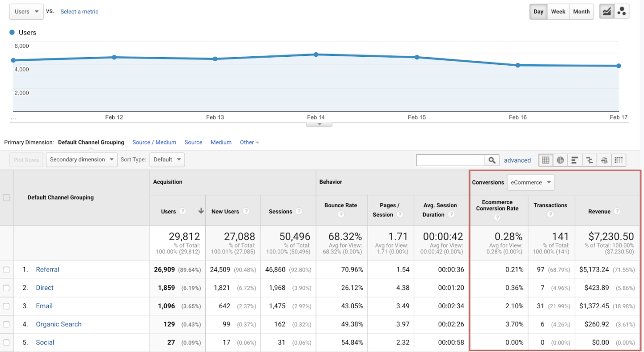Select the term cloud view icon
Image resolution: width=644 pixels, height=352 pixels.
(604, 159)
